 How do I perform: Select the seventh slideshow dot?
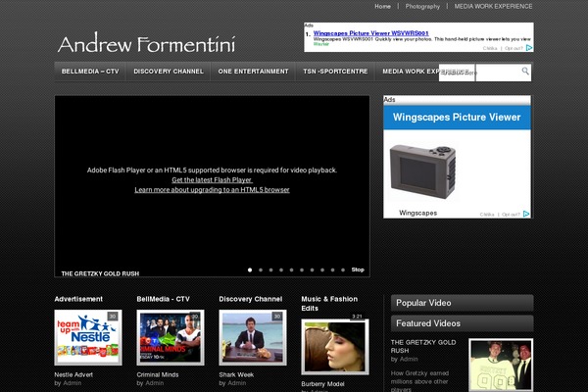(x=312, y=270)
